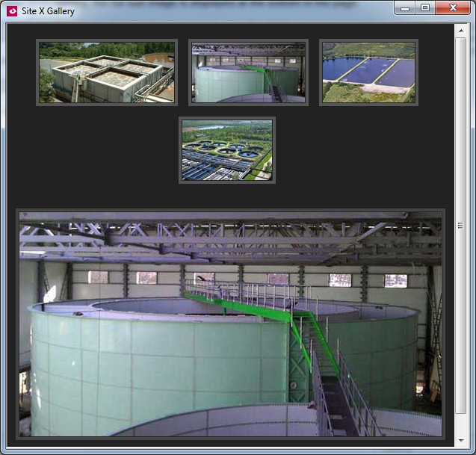This screenshot has width=476, height=455.
Task: Click the Site X Gallery title text
Action: (48, 11)
